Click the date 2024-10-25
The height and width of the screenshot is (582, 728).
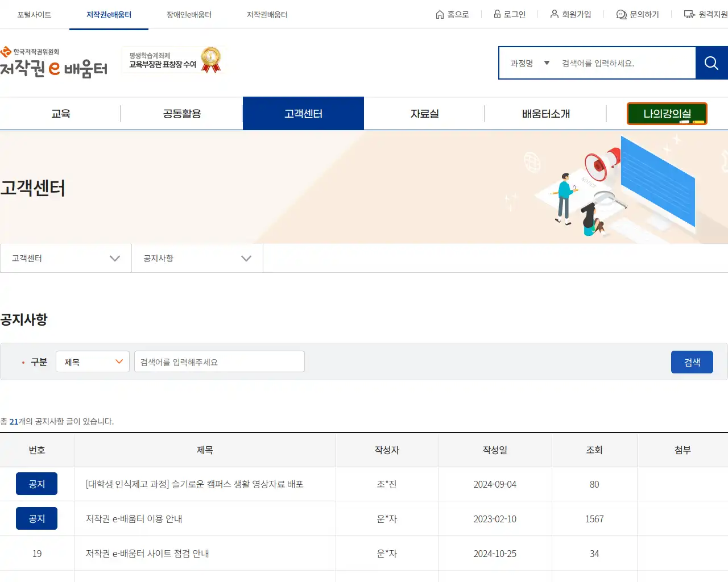[495, 554]
